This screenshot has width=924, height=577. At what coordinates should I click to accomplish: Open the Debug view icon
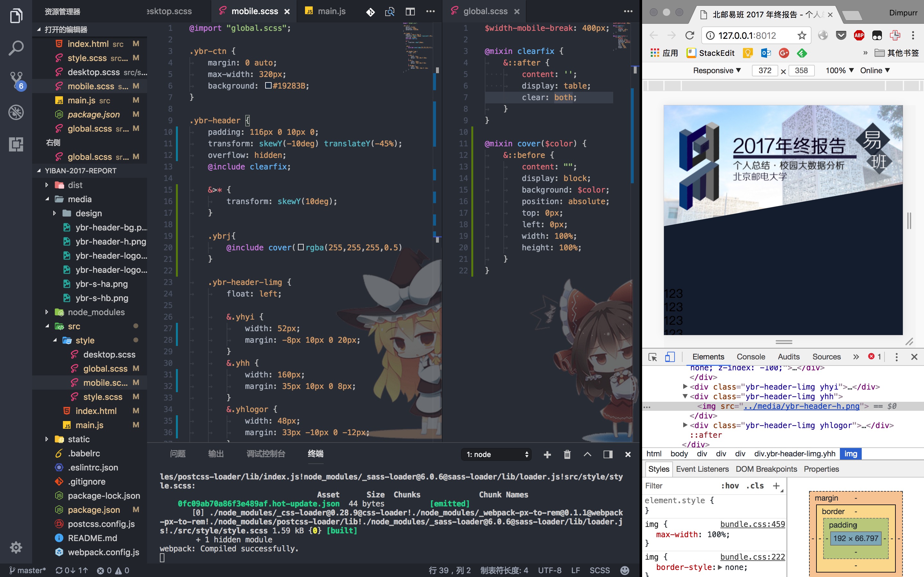pos(16,112)
